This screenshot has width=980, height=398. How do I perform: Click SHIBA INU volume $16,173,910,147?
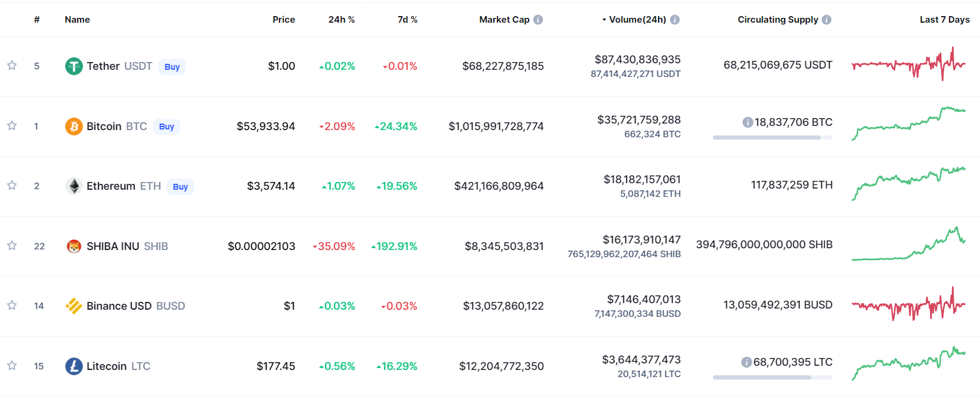(641, 240)
